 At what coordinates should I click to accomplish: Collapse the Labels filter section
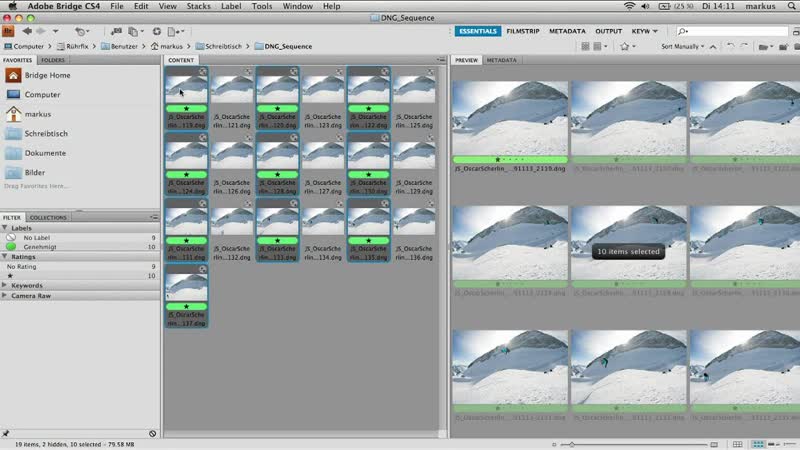point(5,228)
